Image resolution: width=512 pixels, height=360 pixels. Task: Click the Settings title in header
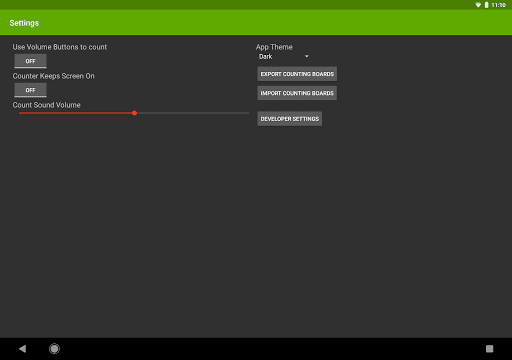click(x=24, y=23)
